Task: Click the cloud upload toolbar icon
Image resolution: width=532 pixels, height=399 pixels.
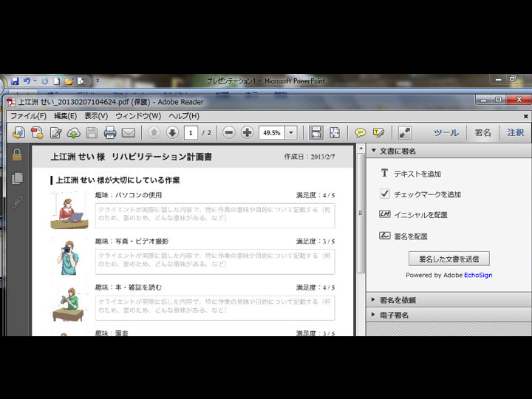Action: pyautogui.click(x=74, y=133)
